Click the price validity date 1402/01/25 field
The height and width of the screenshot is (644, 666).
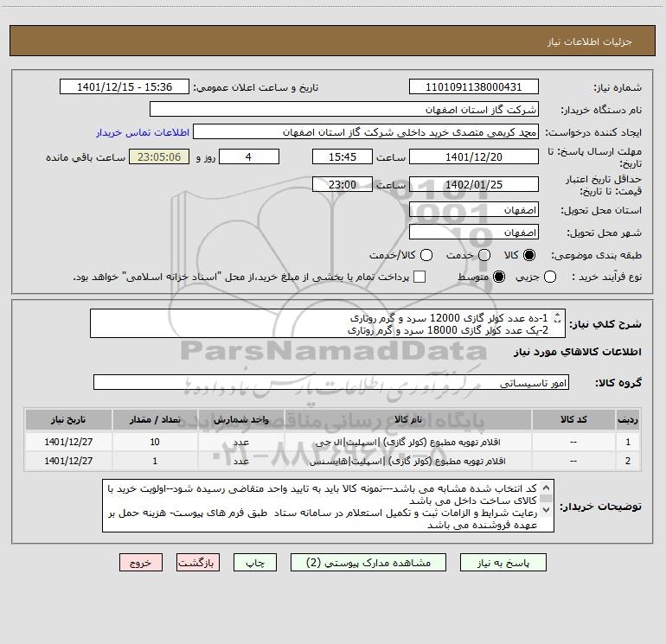(474, 185)
